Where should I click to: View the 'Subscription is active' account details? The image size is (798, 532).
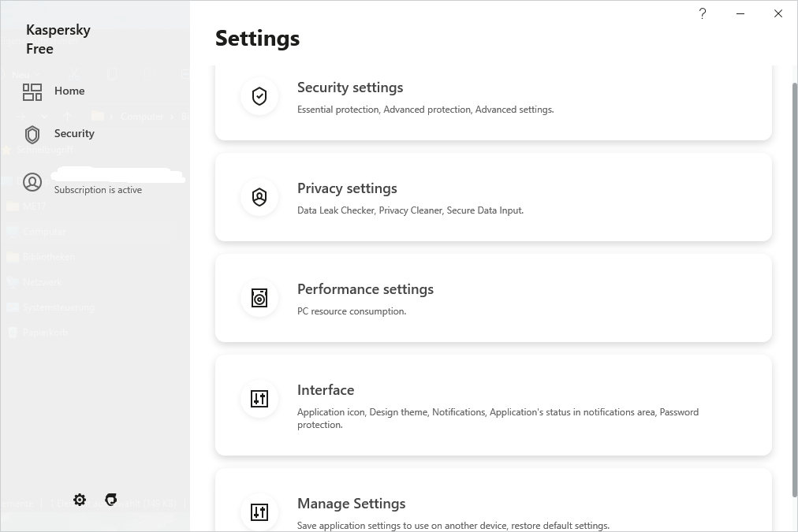point(98,190)
